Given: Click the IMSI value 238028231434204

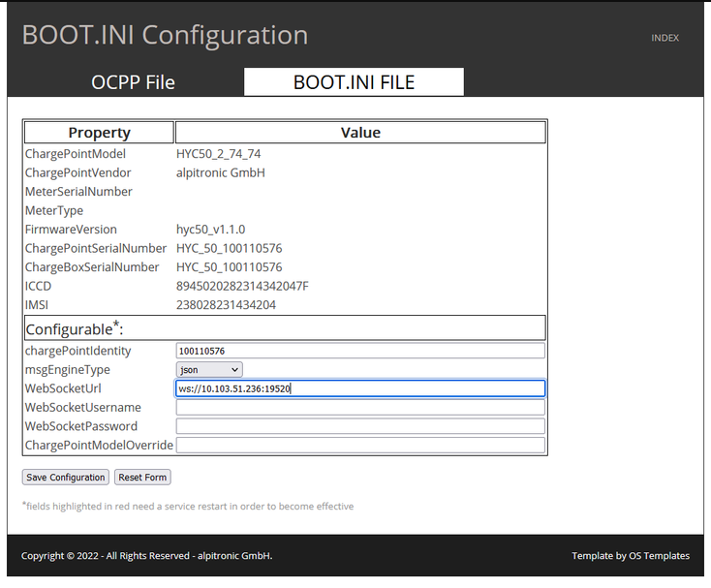Looking at the screenshot, I should point(226,305).
